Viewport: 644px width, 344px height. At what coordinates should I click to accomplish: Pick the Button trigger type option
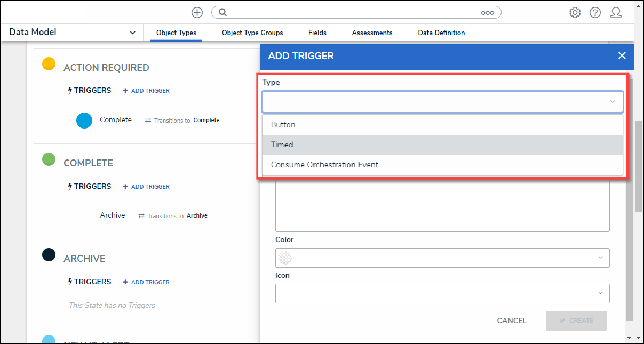442,125
